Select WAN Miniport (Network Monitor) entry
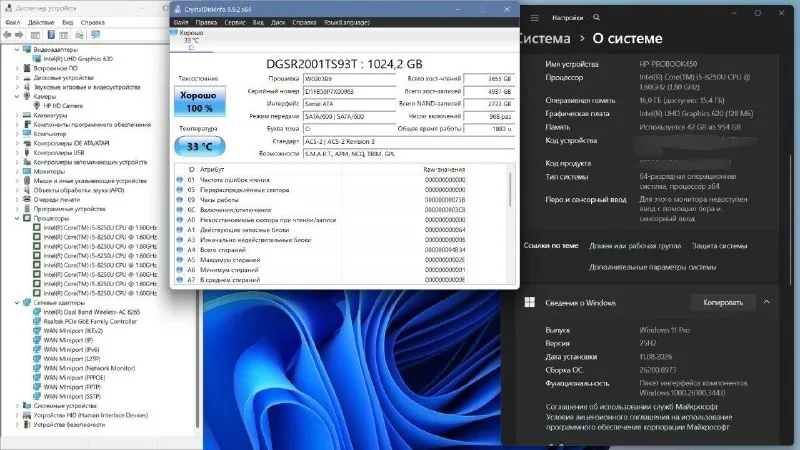This screenshot has width=800, height=450. tap(89, 368)
